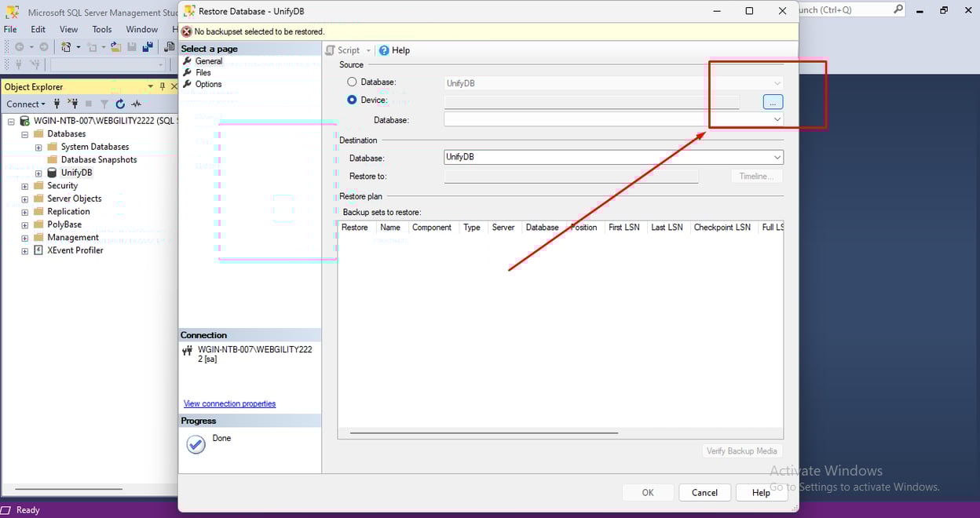Open View connection properties link
980x518 pixels.
tap(229, 403)
